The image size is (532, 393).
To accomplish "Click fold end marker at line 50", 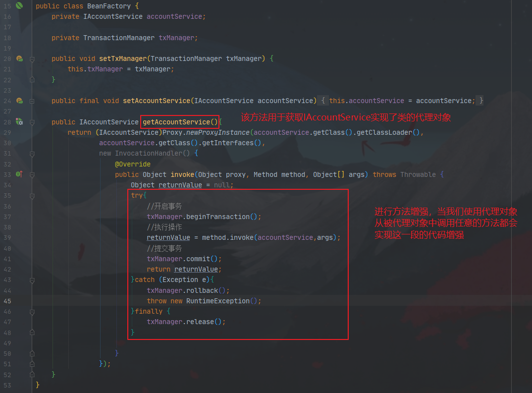I will [32, 354].
